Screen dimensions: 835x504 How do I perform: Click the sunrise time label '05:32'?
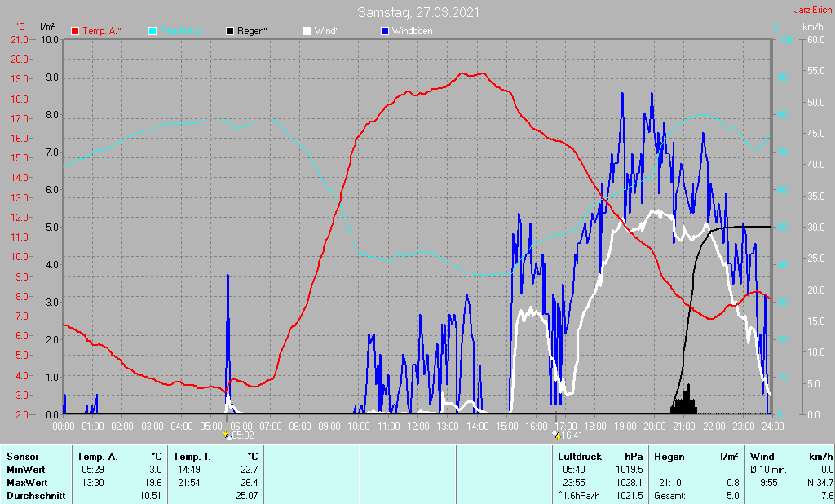coord(243,435)
